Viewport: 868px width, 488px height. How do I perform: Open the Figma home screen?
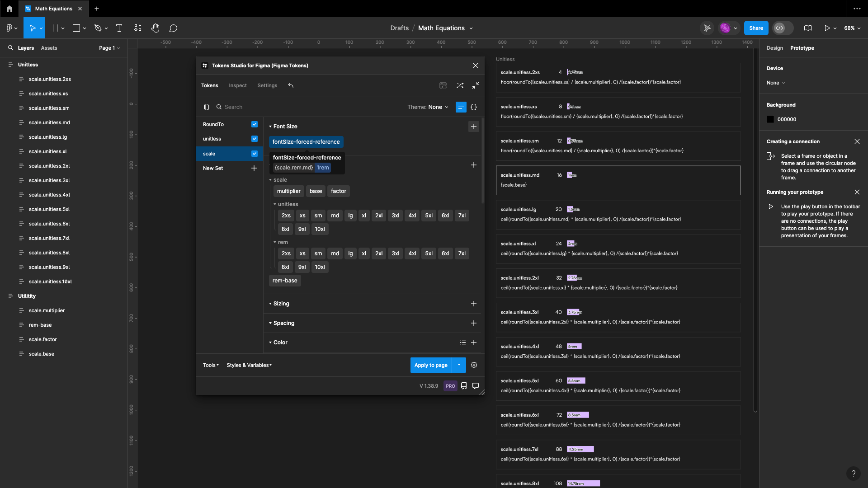(x=9, y=9)
